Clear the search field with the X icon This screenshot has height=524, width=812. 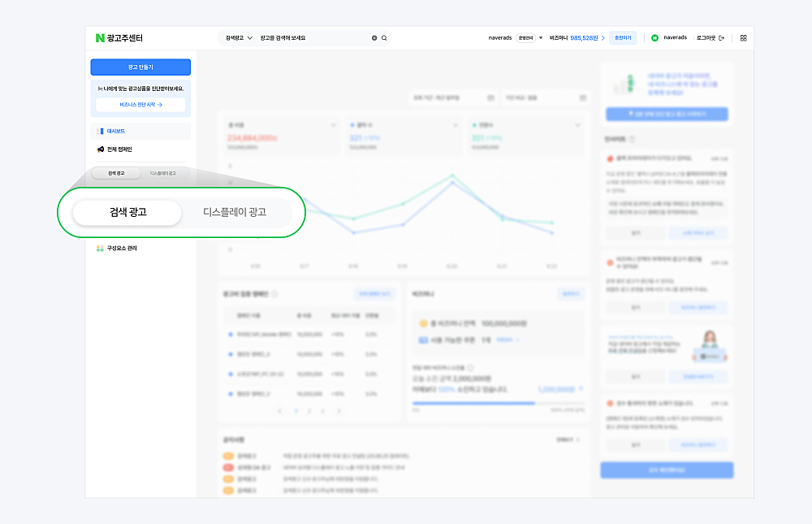pyautogui.click(x=374, y=38)
